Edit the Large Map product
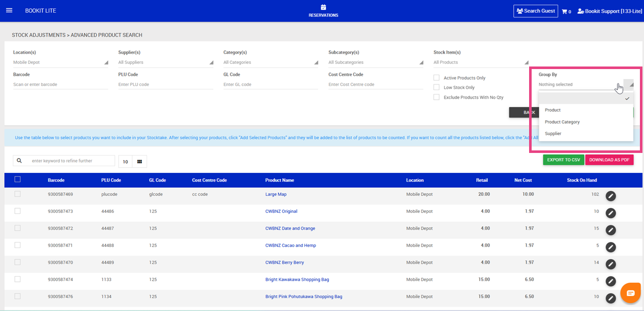644x311 pixels. pyautogui.click(x=610, y=196)
